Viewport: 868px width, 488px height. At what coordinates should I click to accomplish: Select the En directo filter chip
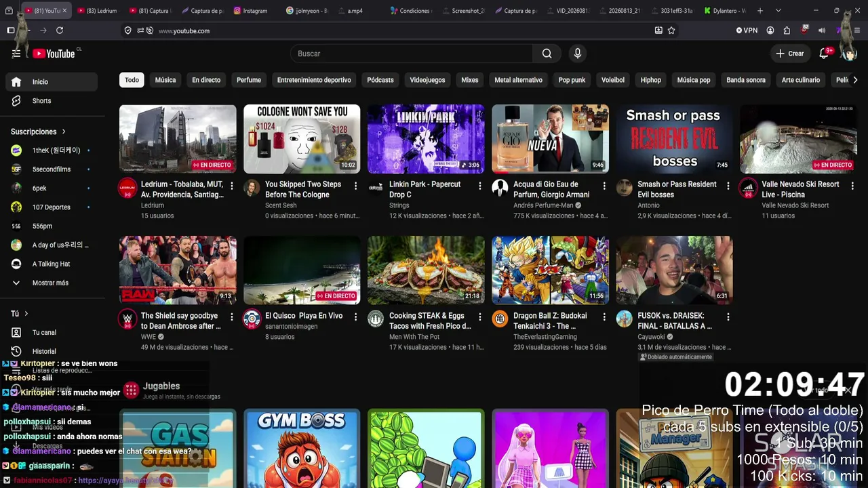pyautogui.click(x=206, y=80)
